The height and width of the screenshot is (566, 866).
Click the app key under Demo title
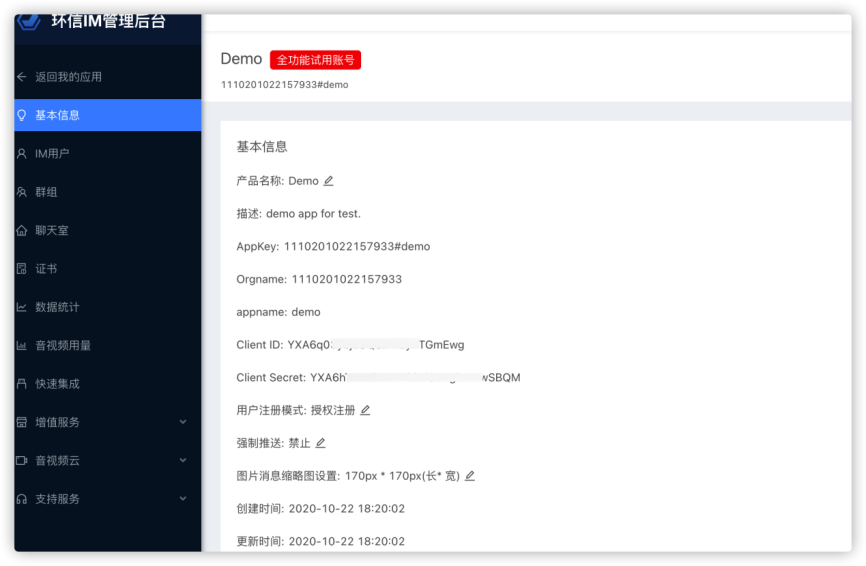click(x=284, y=84)
